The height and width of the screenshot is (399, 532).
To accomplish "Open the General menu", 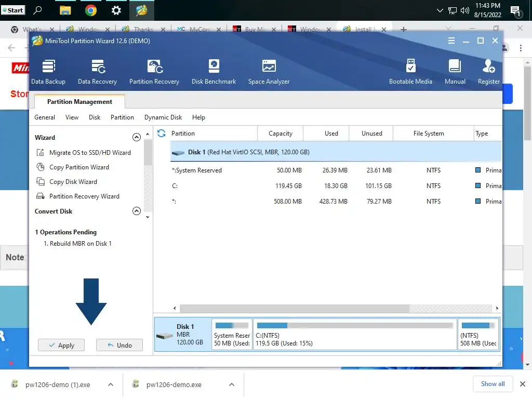I will click(x=45, y=117).
